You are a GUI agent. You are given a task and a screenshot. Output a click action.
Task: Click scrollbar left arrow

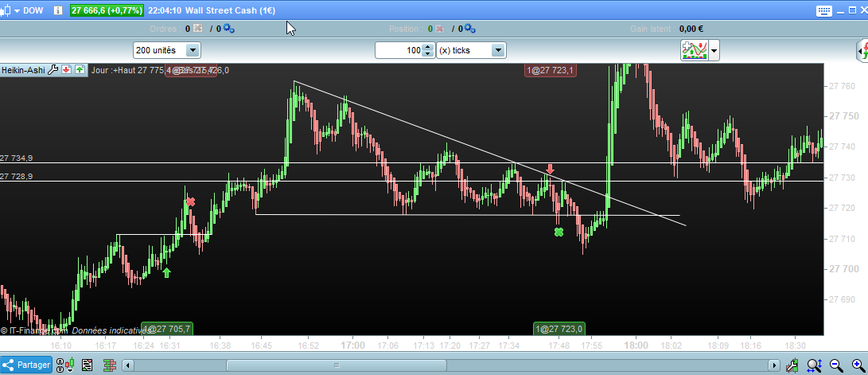128,365
